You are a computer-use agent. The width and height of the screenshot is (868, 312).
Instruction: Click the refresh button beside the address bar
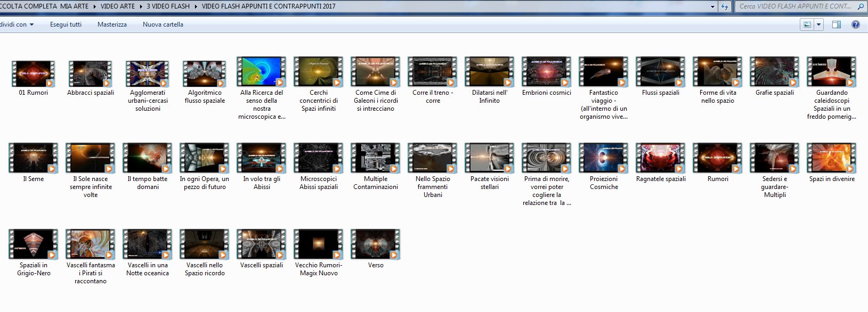click(725, 6)
